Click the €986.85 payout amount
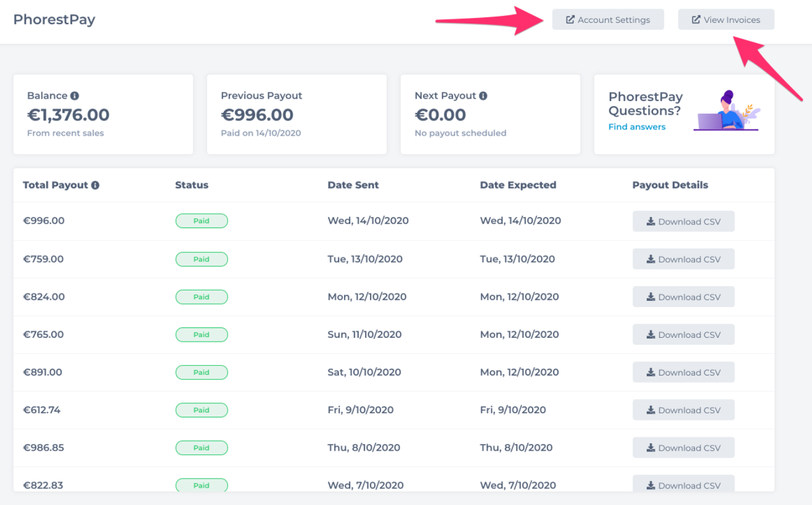The image size is (812, 505). tap(44, 447)
